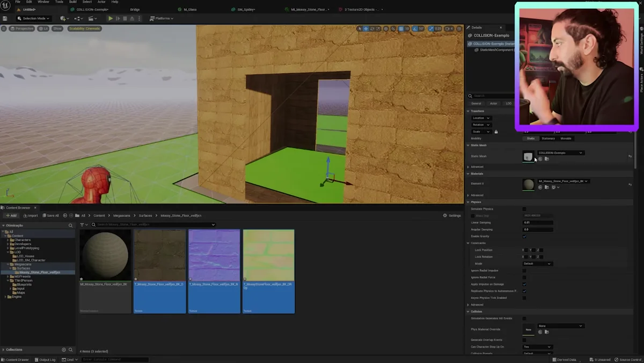This screenshot has width=644, height=363.
Task: Open the Location type dropdown
Action: point(481,118)
